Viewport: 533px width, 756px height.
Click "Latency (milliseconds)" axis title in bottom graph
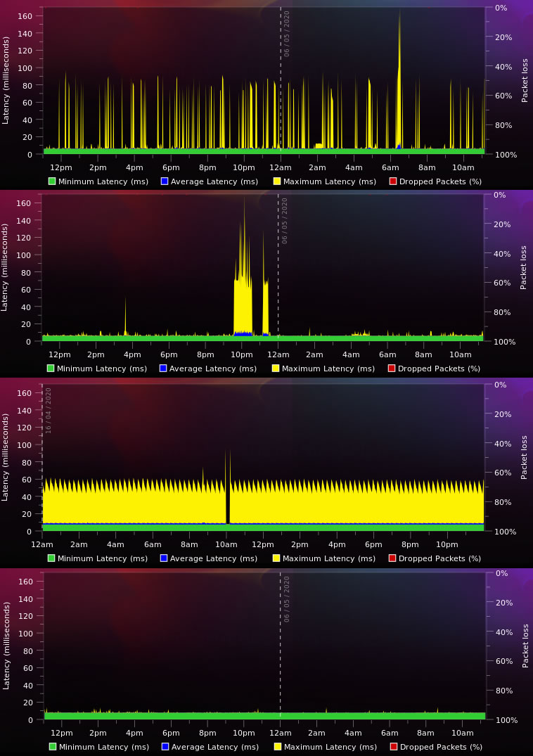coord(6,646)
